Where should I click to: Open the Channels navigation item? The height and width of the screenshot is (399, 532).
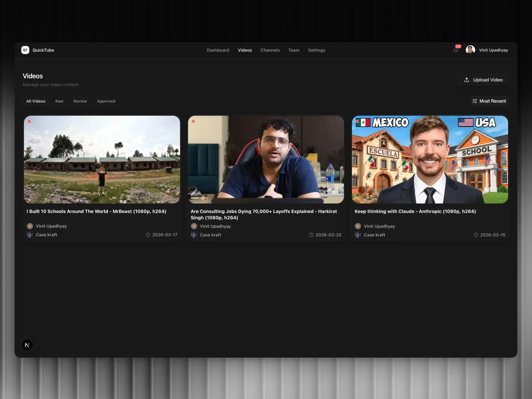(270, 50)
